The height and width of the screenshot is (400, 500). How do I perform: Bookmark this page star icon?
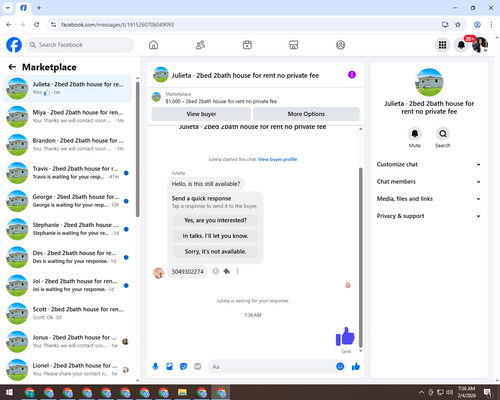click(458, 25)
